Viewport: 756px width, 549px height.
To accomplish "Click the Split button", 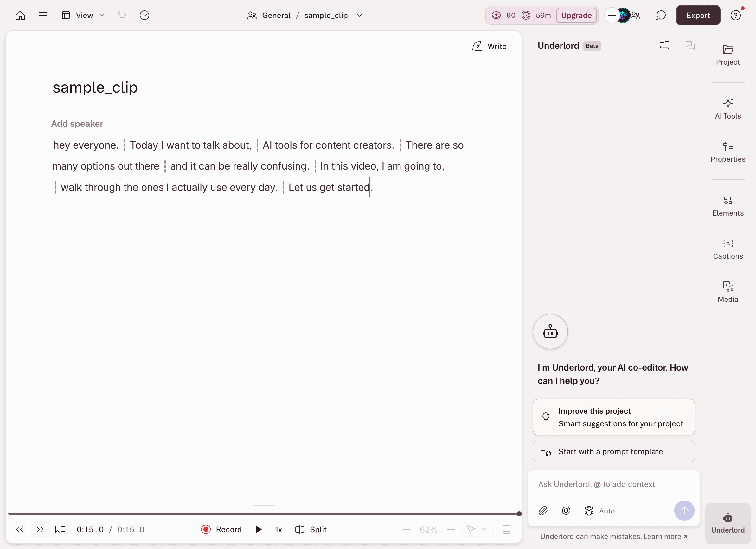I will point(310,529).
